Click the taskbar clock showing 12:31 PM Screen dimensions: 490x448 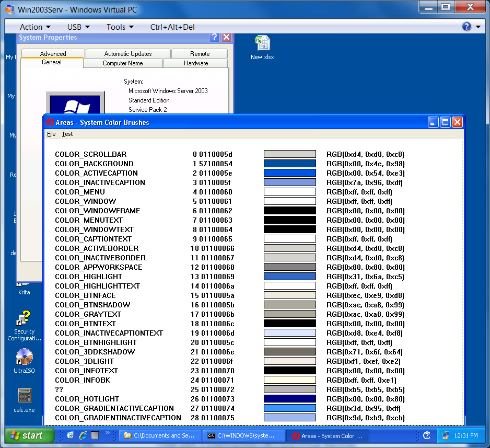tap(465, 435)
